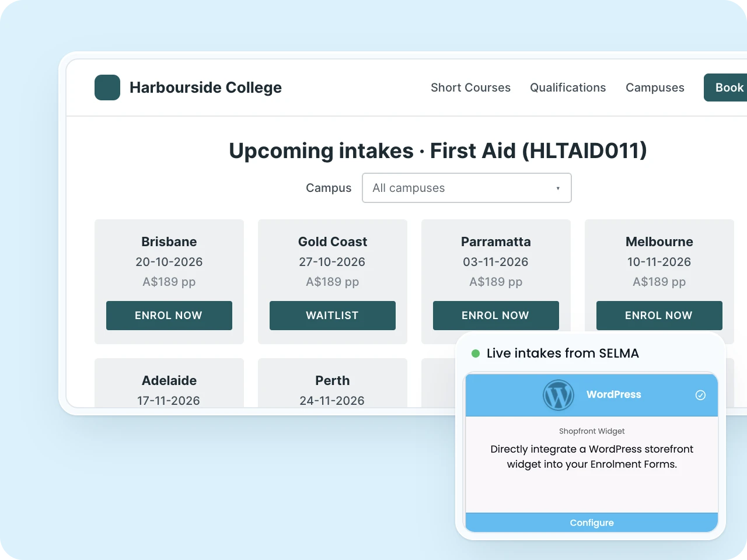Image resolution: width=747 pixels, height=560 pixels.
Task: Enrol now for the Parramatta intake
Action: (x=496, y=316)
